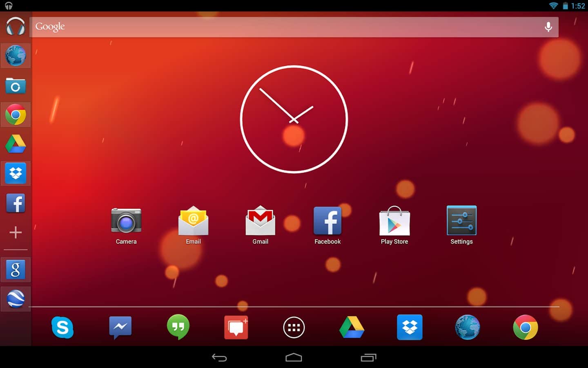This screenshot has width=588, height=368.
Task: Tap the voice search microphone
Action: pos(548,27)
